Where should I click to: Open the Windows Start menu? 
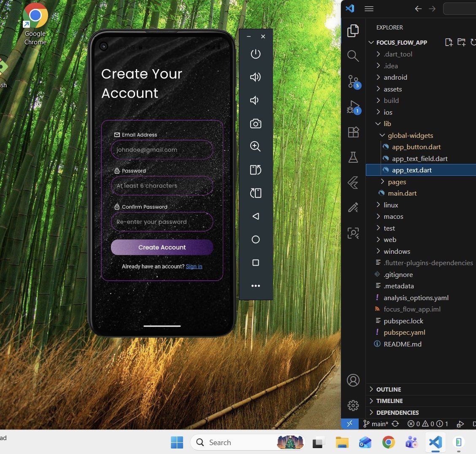tap(177, 442)
